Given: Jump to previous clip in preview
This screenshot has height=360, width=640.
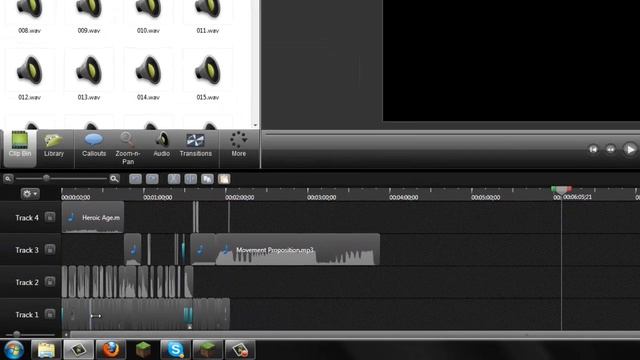Looking at the screenshot, I should (593, 149).
